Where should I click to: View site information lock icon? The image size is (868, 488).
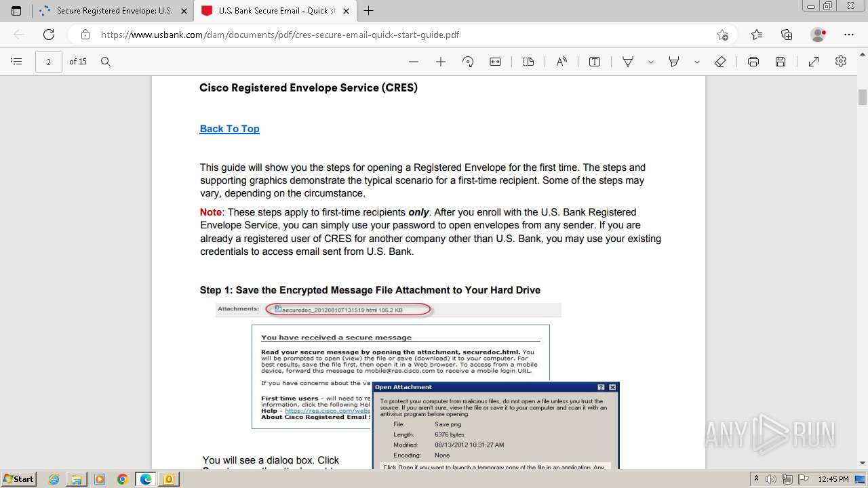85,35
